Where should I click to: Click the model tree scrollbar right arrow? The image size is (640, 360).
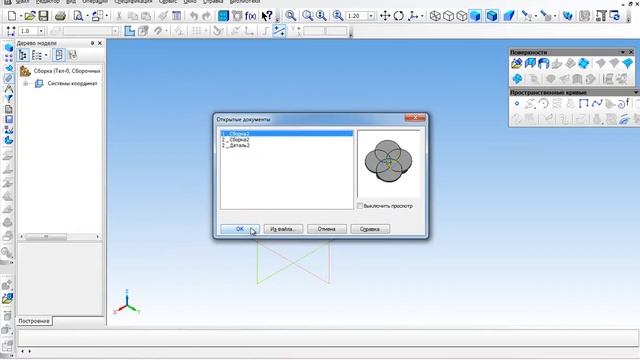tap(98, 237)
